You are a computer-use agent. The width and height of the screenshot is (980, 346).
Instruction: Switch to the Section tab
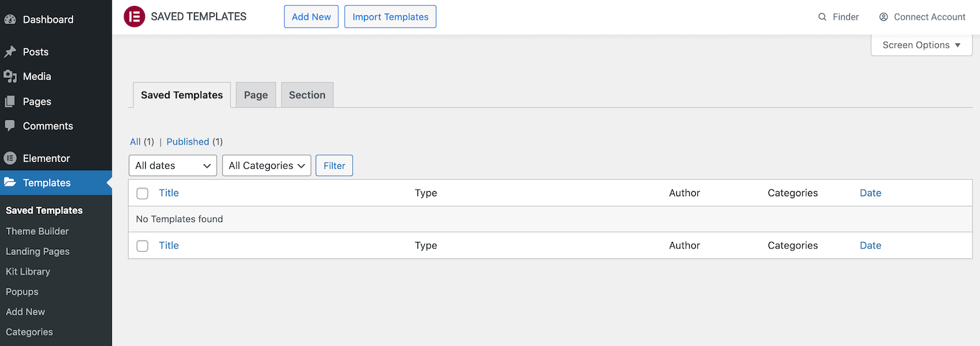tap(307, 95)
